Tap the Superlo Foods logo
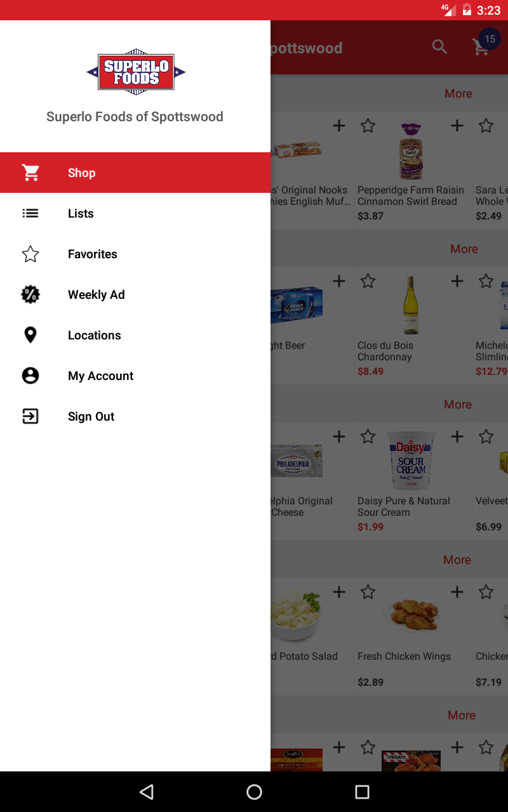The image size is (508, 812). [135, 72]
